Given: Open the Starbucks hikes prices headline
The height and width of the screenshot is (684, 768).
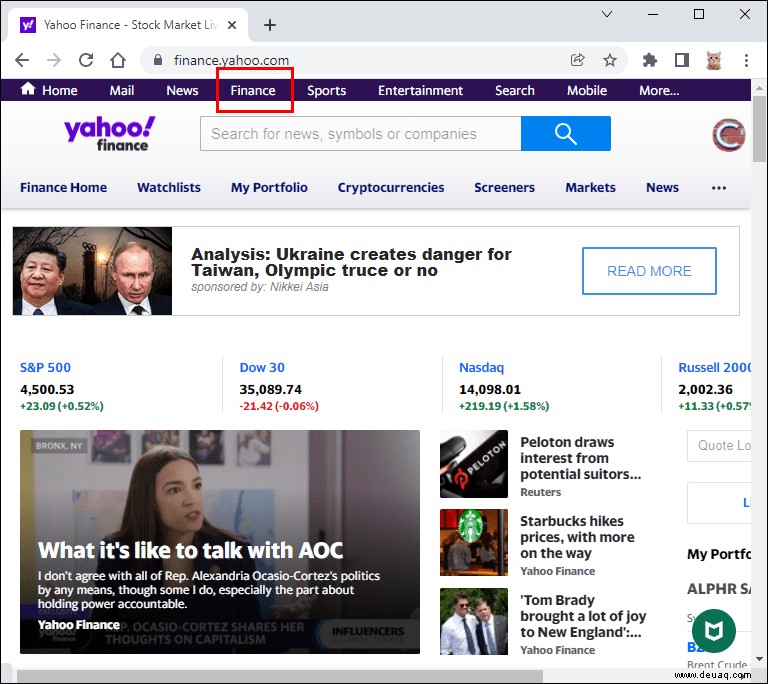Looking at the screenshot, I should click(577, 537).
